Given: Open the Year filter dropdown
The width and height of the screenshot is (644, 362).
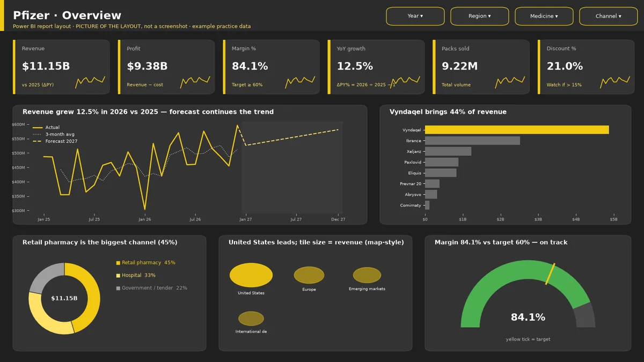Looking at the screenshot, I should coord(415,16).
